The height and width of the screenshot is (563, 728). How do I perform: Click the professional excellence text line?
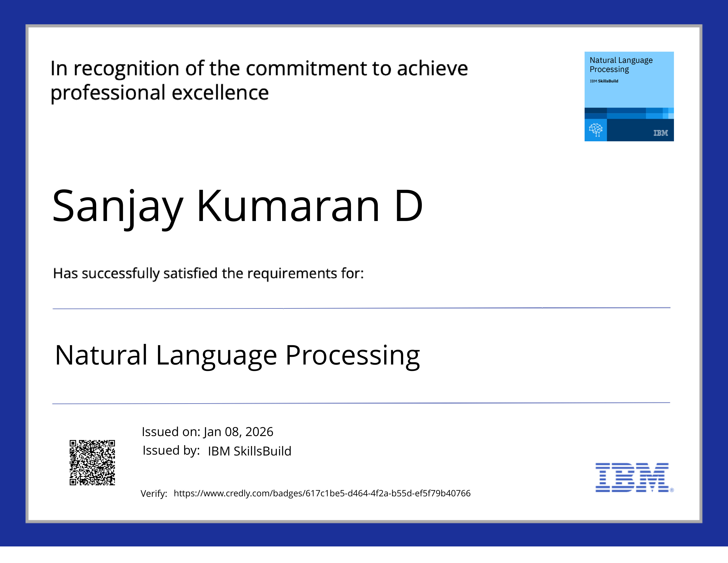click(x=159, y=93)
